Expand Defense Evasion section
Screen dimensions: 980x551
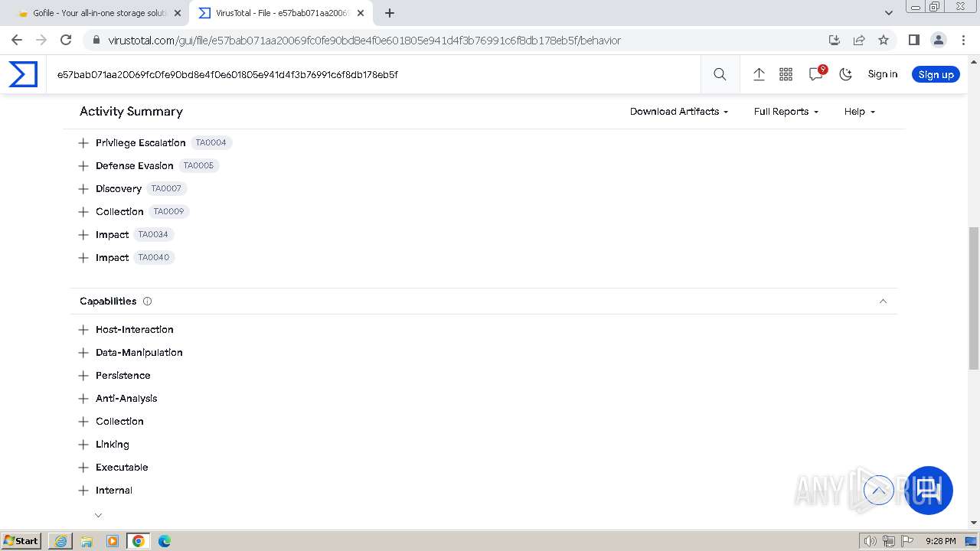click(x=83, y=166)
